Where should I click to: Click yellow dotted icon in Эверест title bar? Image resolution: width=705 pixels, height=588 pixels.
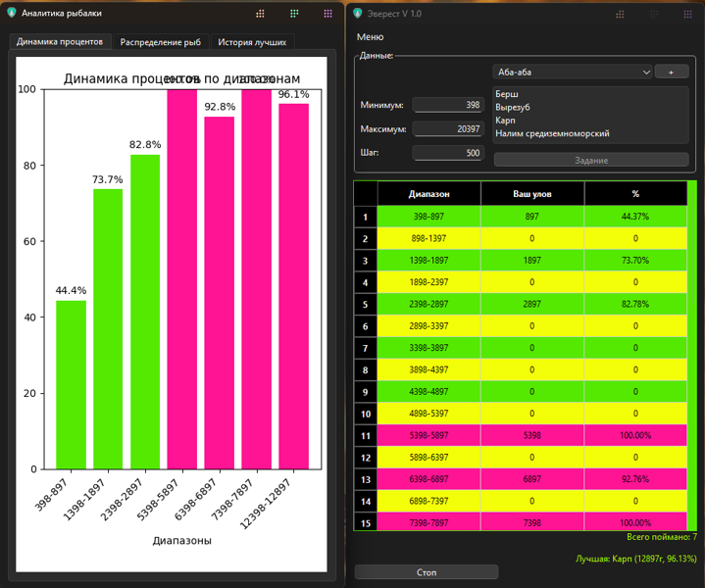[620, 14]
